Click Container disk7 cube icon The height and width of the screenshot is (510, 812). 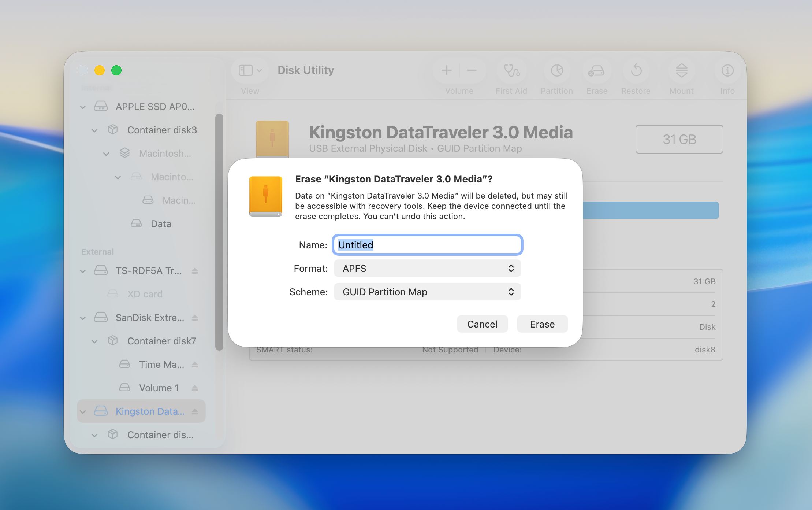coord(113,341)
